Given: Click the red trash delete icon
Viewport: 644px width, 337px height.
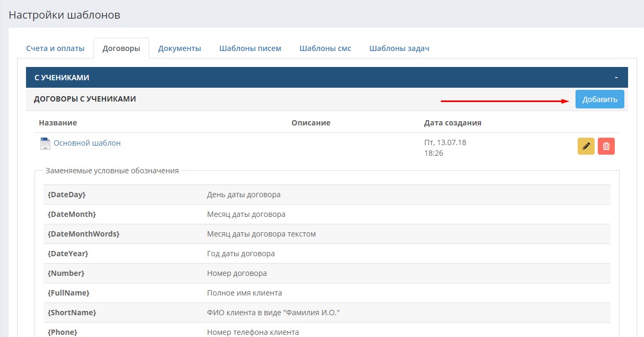Looking at the screenshot, I should [x=606, y=146].
